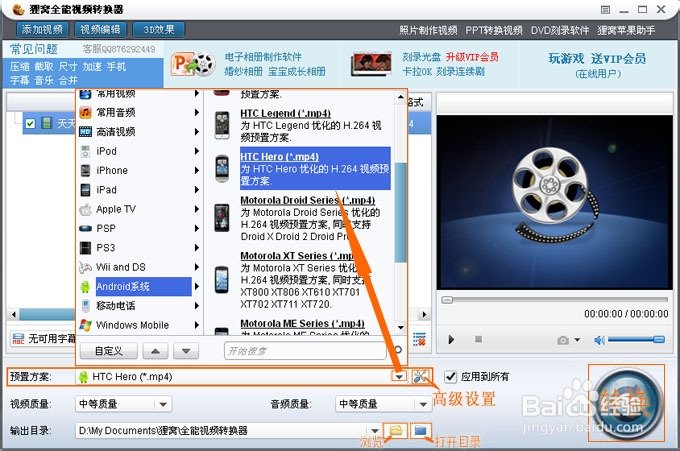Open the 升级VIP会员 link
This screenshot has width=680, height=451.
[x=472, y=57]
